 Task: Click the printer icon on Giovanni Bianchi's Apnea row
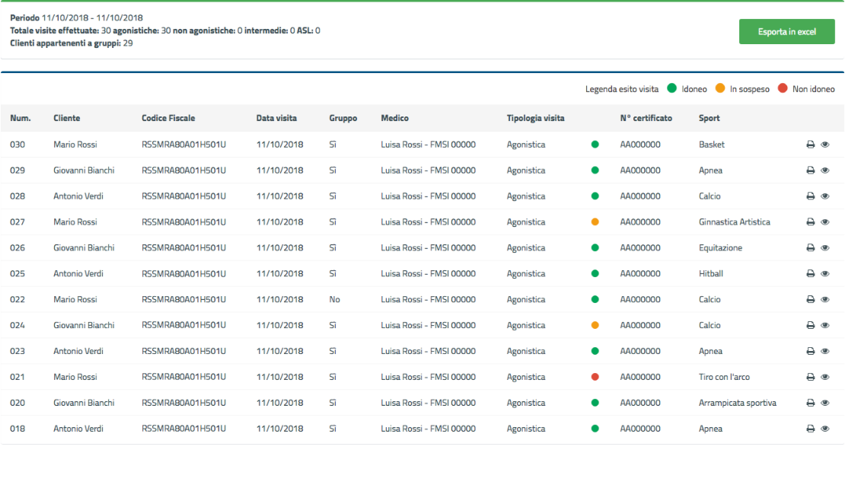tap(810, 170)
